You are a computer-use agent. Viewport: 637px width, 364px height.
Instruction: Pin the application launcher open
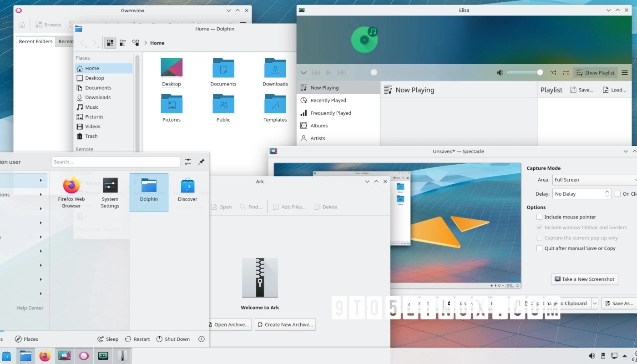coord(201,162)
